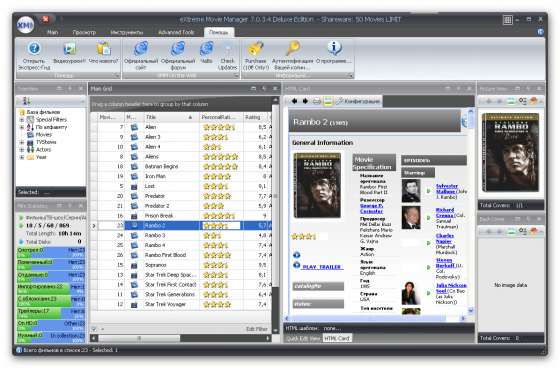The height and width of the screenshot is (368, 560).
Task: Follow the PLAY TRAILER link
Action: point(322,267)
